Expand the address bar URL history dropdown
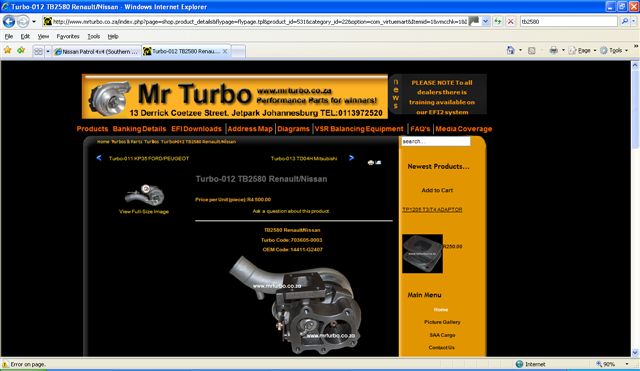 tap(485, 21)
